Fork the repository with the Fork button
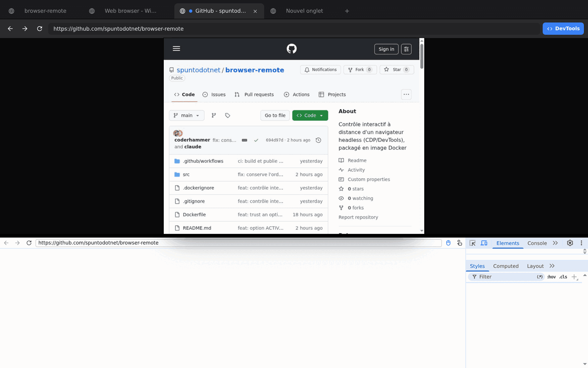This screenshot has width=588, height=368. 360,70
